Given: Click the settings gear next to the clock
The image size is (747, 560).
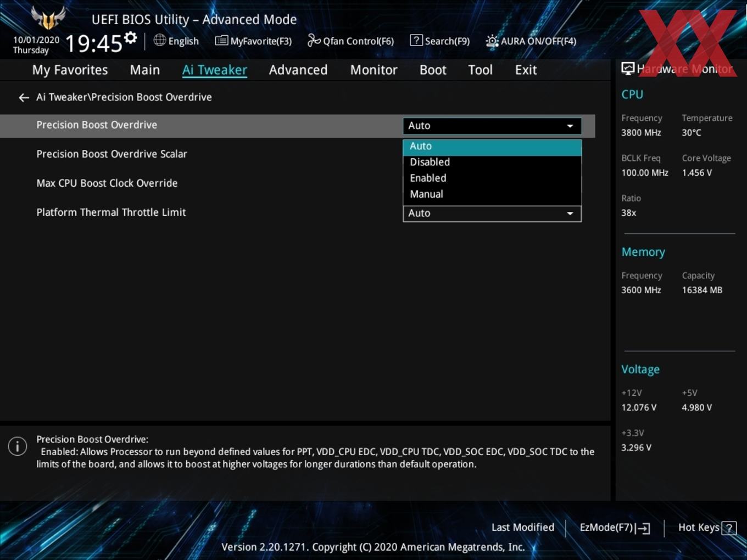Looking at the screenshot, I should point(130,38).
